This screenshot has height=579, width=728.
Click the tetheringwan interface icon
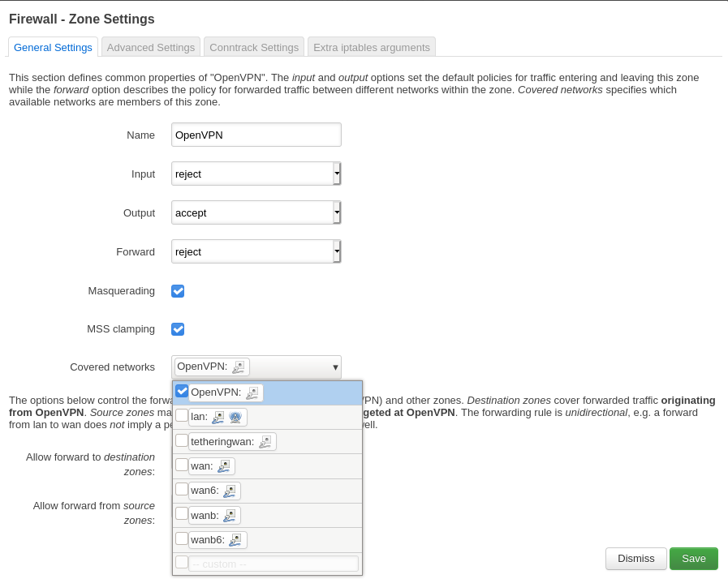click(x=265, y=442)
